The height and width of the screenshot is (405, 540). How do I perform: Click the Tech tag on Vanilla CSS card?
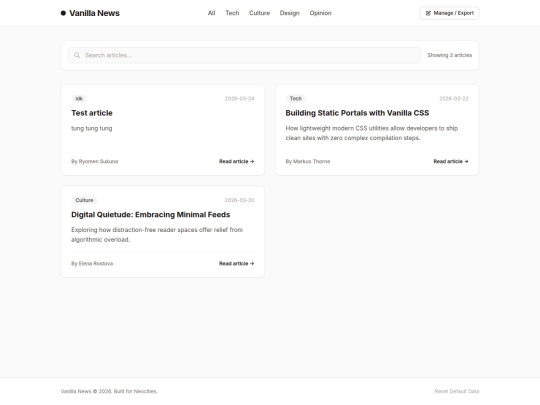[295, 98]
